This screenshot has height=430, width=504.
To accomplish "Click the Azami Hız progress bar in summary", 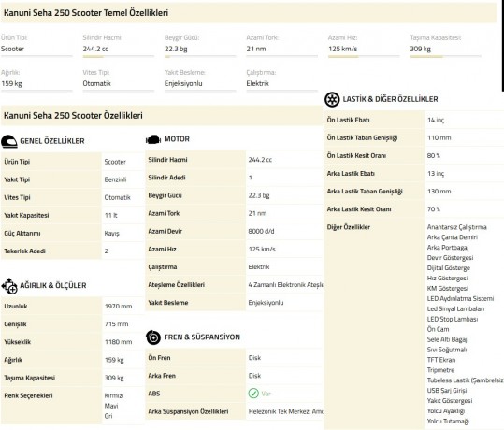I will 364,57.
